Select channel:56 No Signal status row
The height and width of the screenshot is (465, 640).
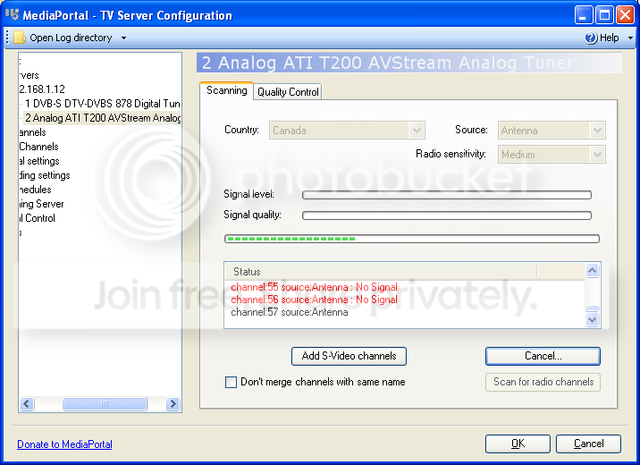(x=314, y=300)
